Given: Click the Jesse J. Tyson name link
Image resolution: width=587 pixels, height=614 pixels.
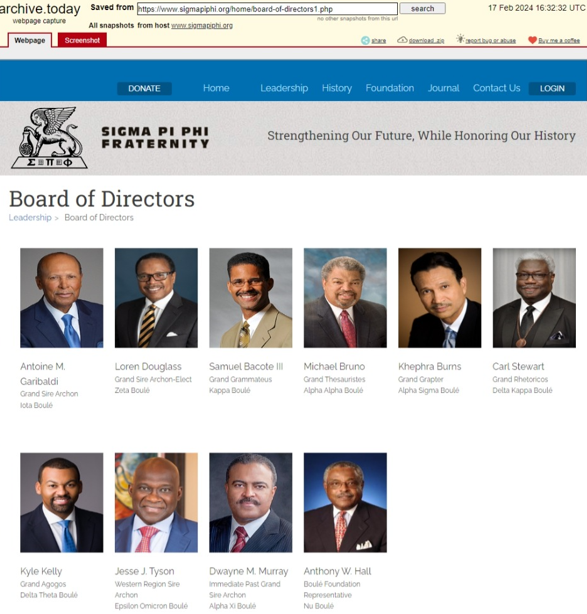Looking at the screenshot, I should 144,571.
